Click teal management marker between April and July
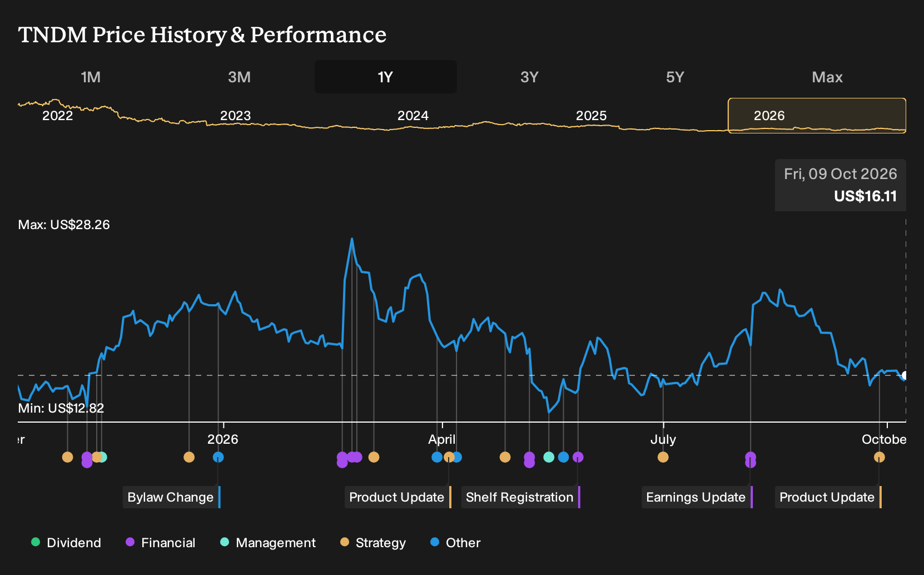 pyautogui.click(x=549, y=457)
